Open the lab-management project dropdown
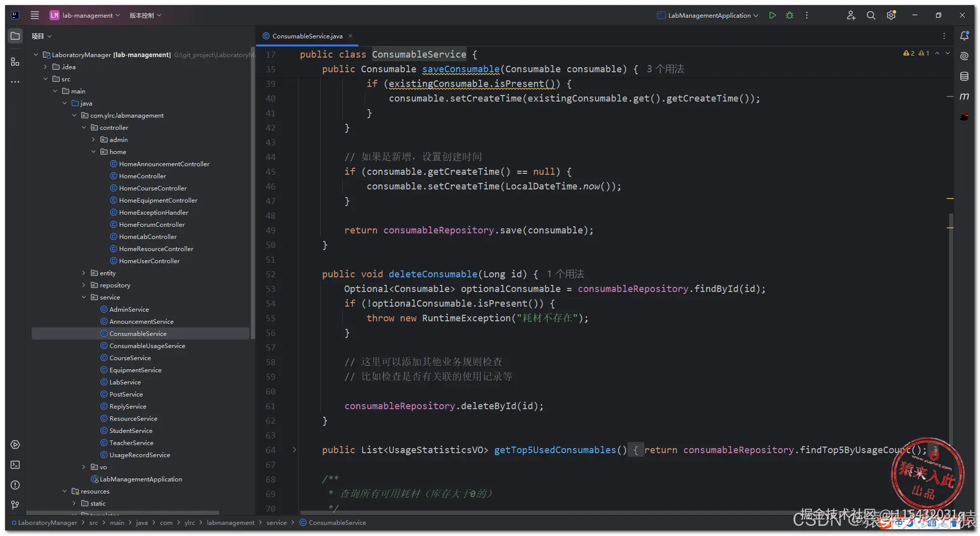The width and height of the screenshot is (980, 536). click(x=85, y=15)
